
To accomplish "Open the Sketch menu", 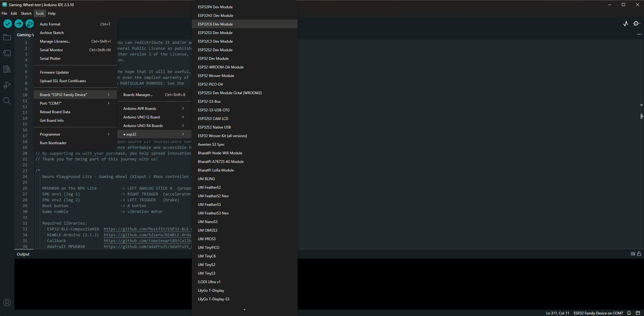I will pos(26,13).
